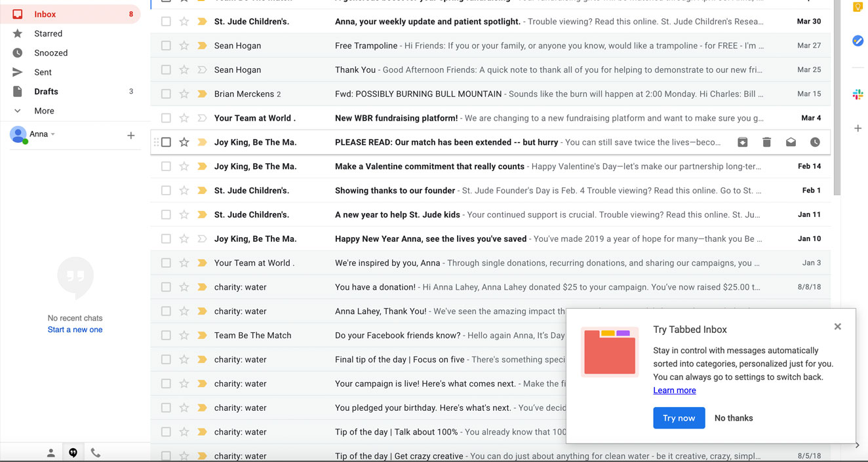868x462 pixels.
Task: Open the Anna account status dropdown
Action: [53, 134]
